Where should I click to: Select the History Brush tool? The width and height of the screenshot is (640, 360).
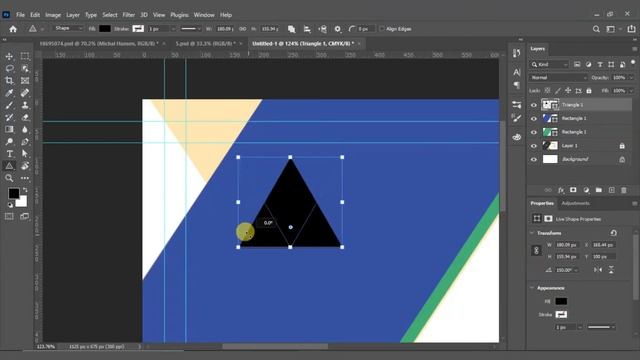click(x=9, y=117)
